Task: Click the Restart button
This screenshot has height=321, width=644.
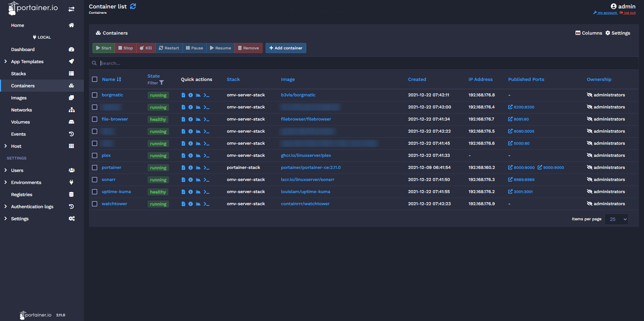Action: (x=169, y=48)
